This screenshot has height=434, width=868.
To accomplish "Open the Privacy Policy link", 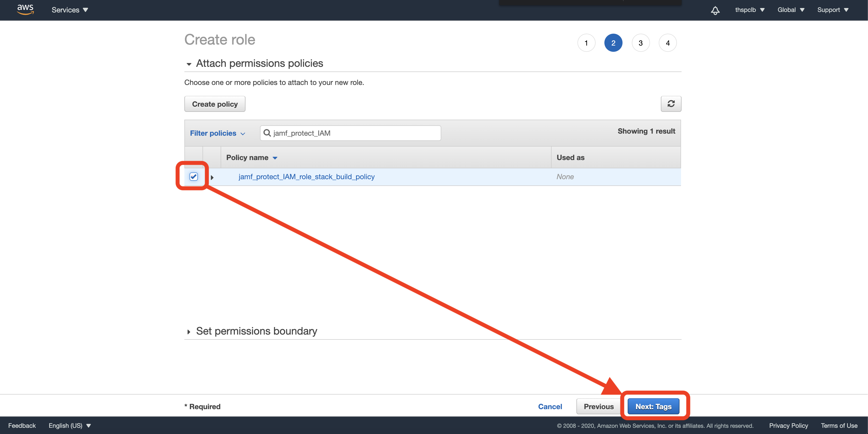I will pyautogui.click(x=788, y=425).
